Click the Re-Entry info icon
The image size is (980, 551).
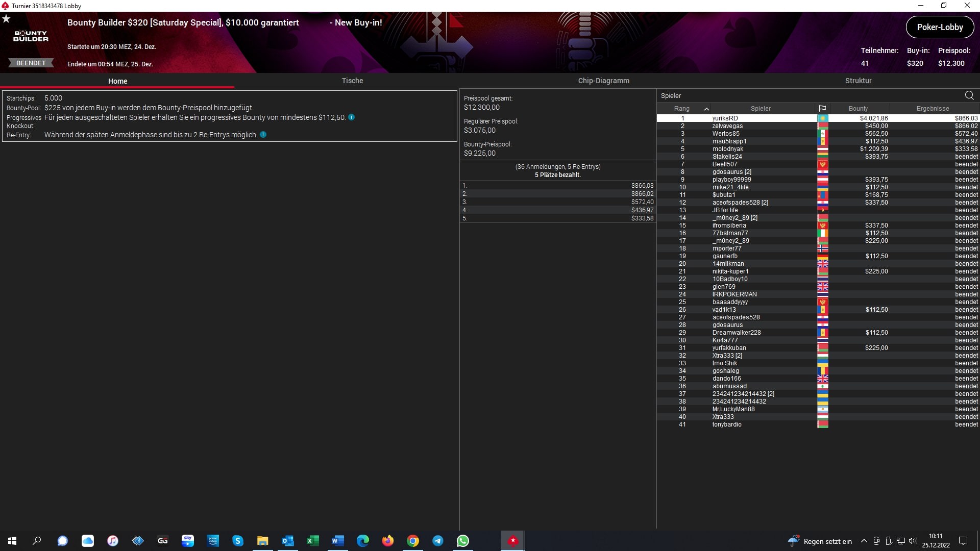click(x=263, y=135)
